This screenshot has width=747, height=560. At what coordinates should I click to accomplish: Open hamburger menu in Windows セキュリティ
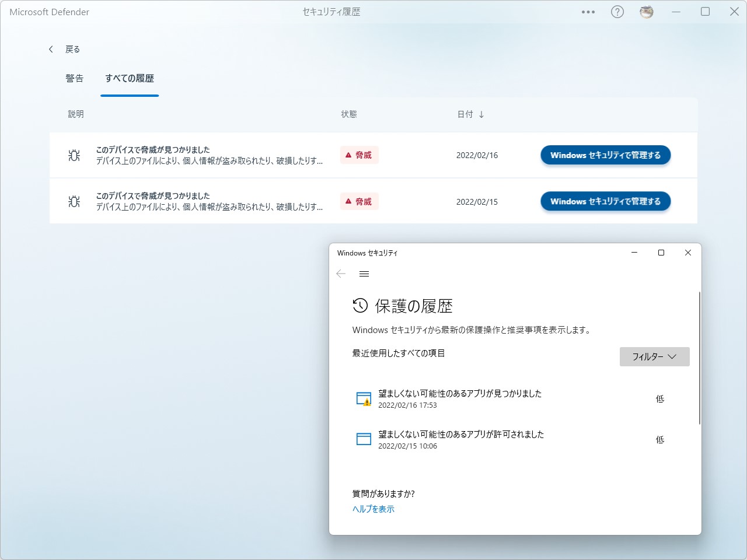click(x=364, y=274)
